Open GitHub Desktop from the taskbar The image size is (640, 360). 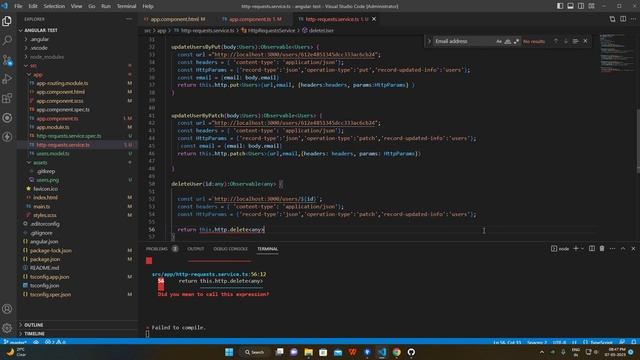point(411,352)
